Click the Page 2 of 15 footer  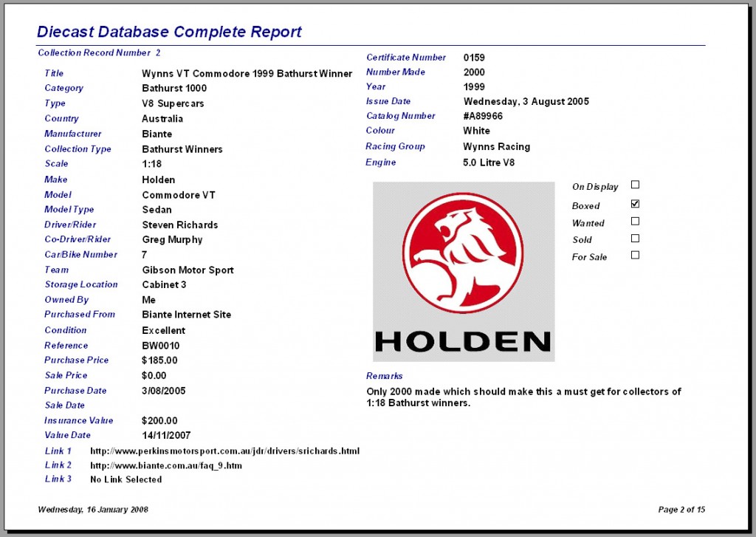[x=681, y=510]
